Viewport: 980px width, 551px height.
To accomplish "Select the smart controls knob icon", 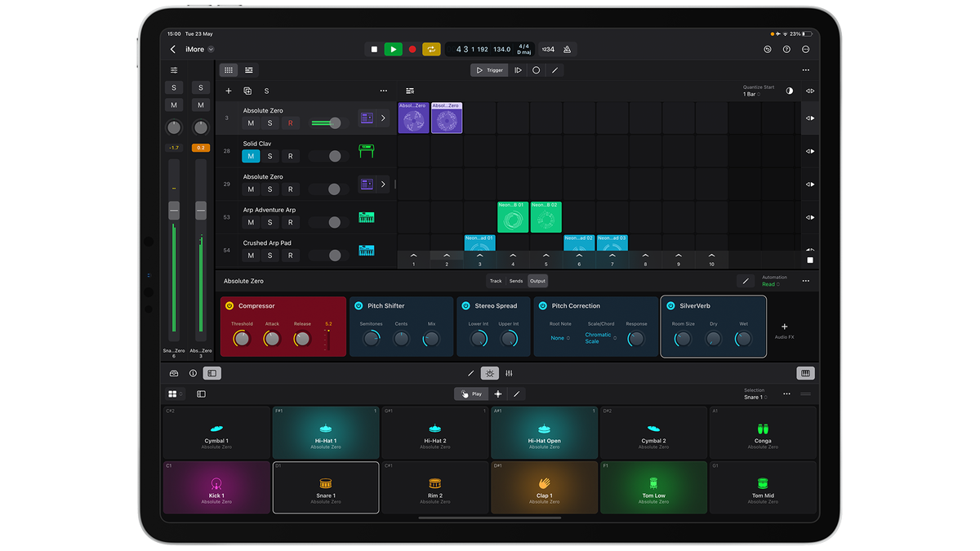I will [x=489, y=373].
